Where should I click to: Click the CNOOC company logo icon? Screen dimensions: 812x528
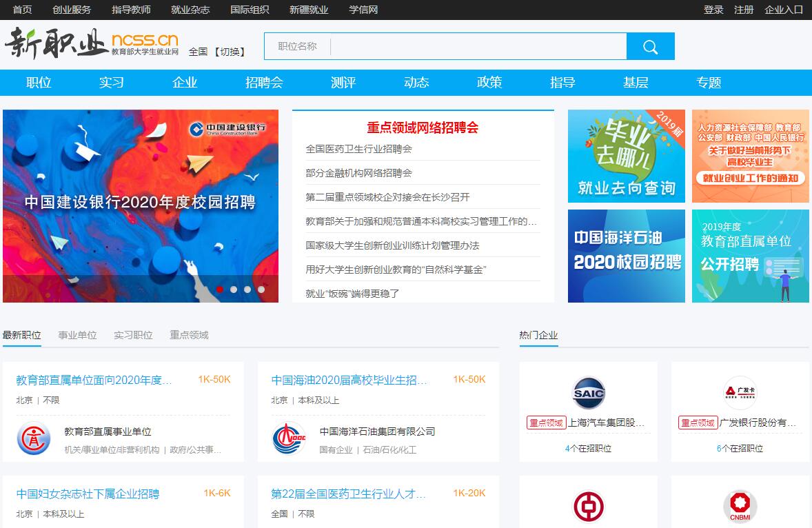(x=289, y=439)
